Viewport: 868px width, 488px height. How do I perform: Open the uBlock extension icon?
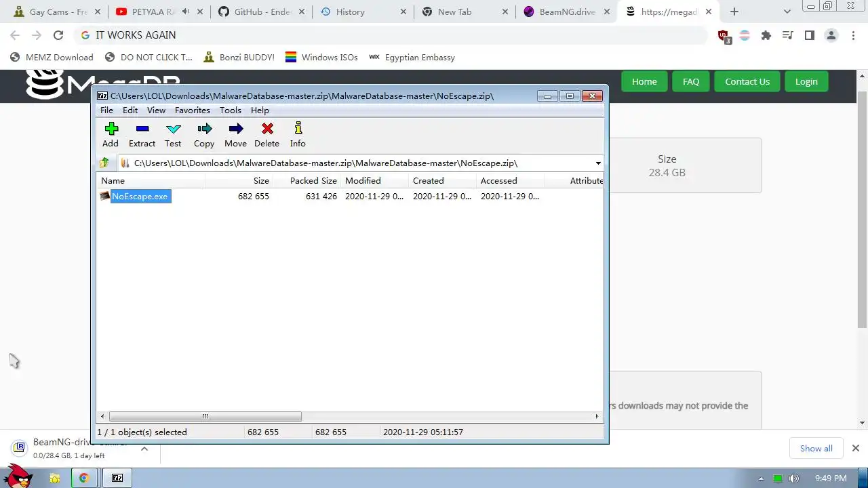(x=724, y=36)
